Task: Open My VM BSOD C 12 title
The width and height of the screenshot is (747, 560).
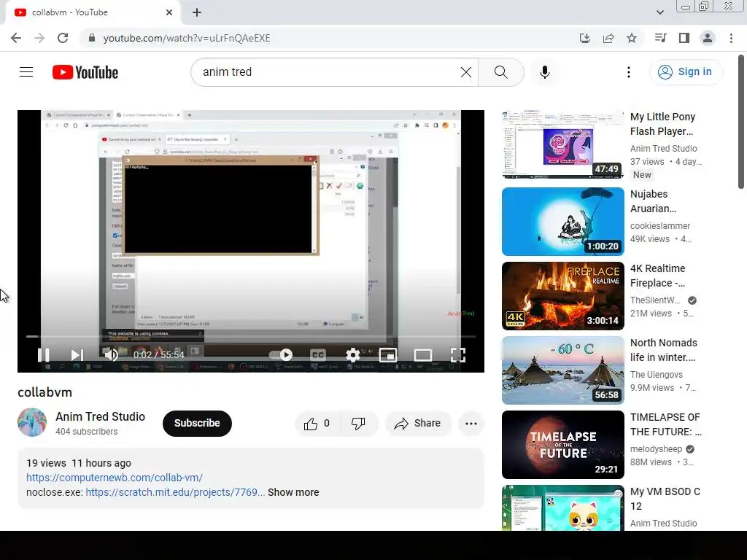Action: [665, 499]
